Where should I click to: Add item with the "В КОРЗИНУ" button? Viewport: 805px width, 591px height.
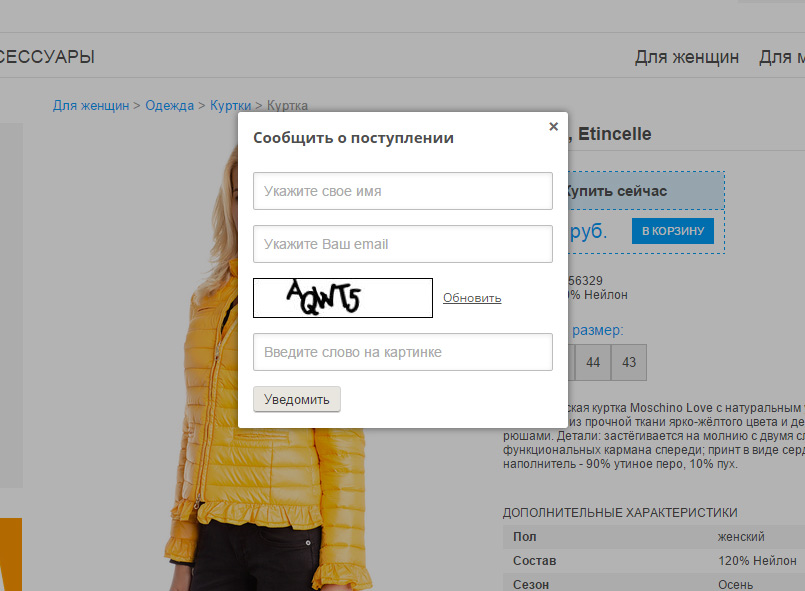(x=673, y=231)
